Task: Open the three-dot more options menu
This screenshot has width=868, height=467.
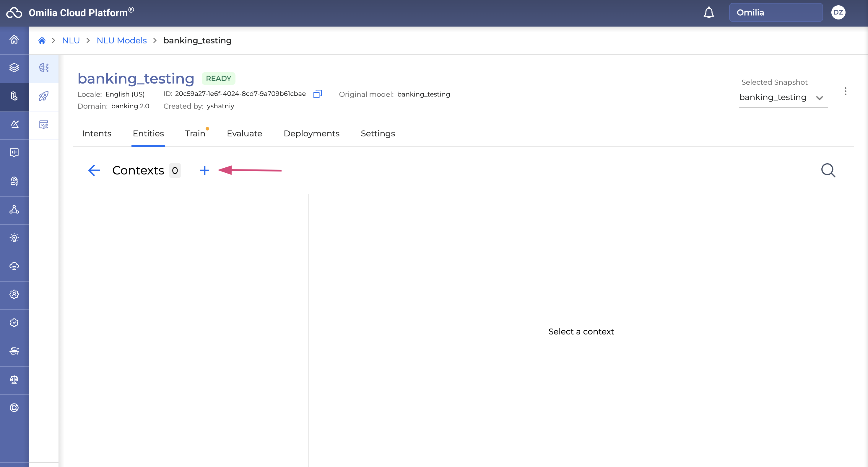Action: click(845, 92)
